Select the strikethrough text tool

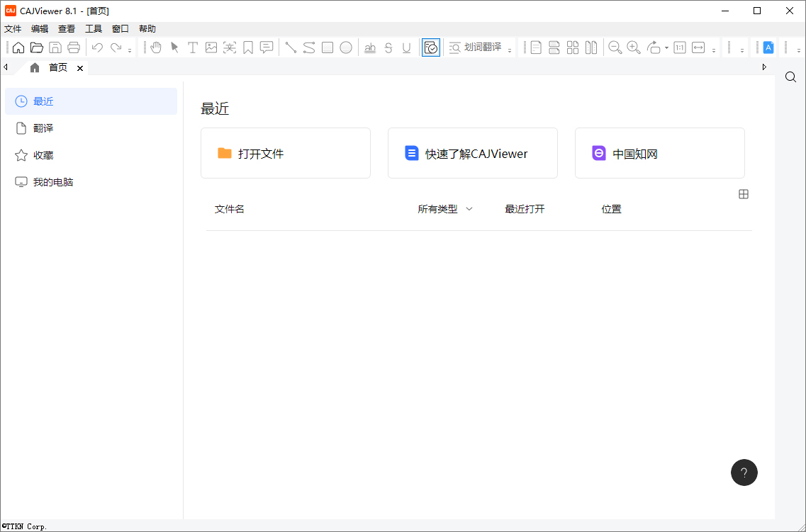tap(388, 47)
